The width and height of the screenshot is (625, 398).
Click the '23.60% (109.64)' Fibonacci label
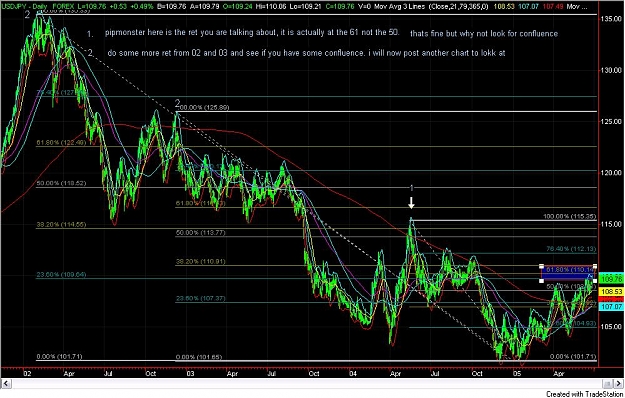(61, 275)
